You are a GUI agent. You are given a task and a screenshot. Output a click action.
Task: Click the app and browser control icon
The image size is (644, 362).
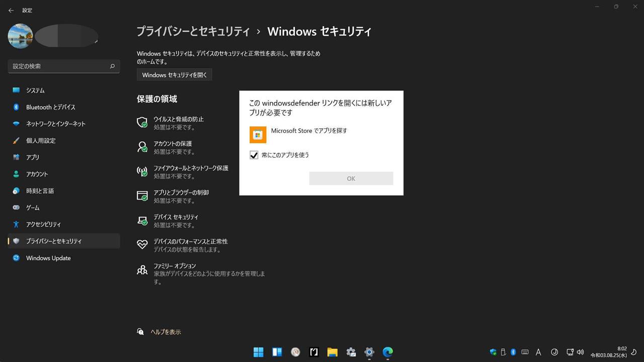coord(142,196)
